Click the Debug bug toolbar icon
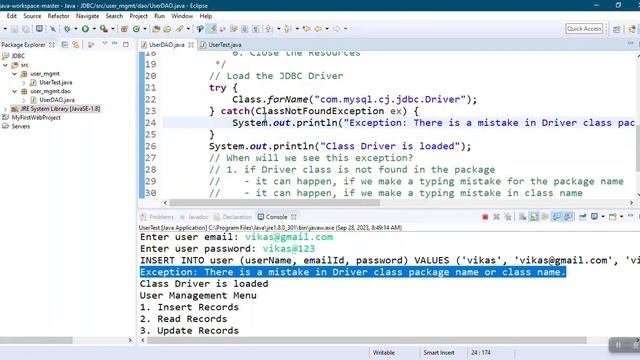The height and width of the screenshot is (360, 640). [x=67, y=29]
